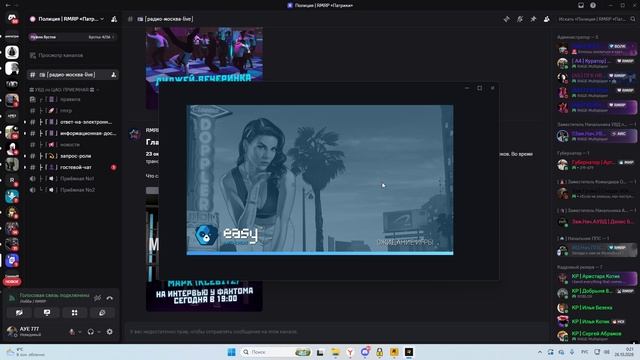The height and width of the screenshot is (360, 640).
Task: Open the Help question mark icon
Action: pyautogui.click(x=593, y=5)
